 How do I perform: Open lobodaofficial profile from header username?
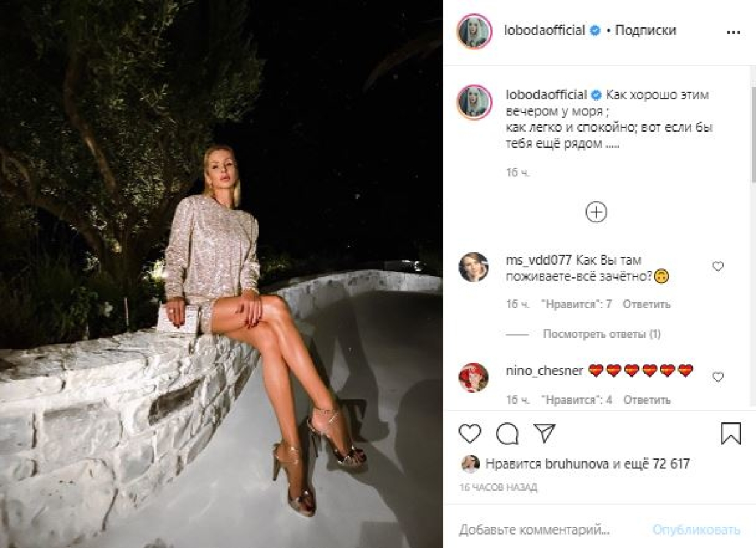(544, 30)
